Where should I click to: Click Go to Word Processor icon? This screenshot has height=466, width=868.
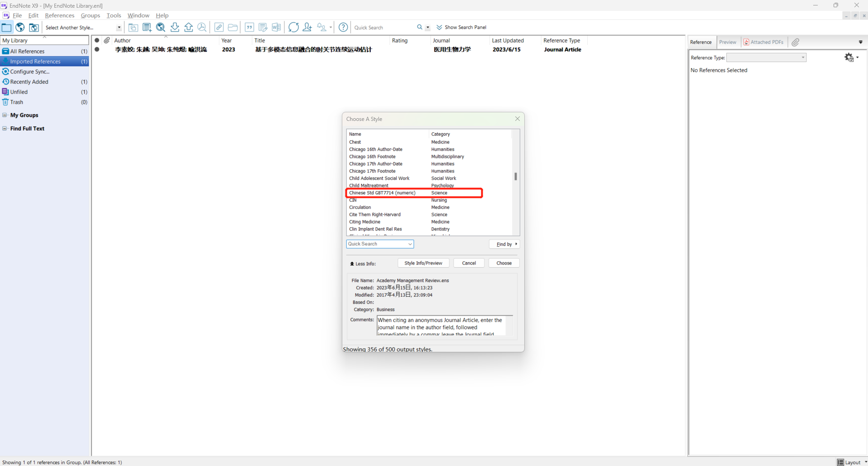277,27
